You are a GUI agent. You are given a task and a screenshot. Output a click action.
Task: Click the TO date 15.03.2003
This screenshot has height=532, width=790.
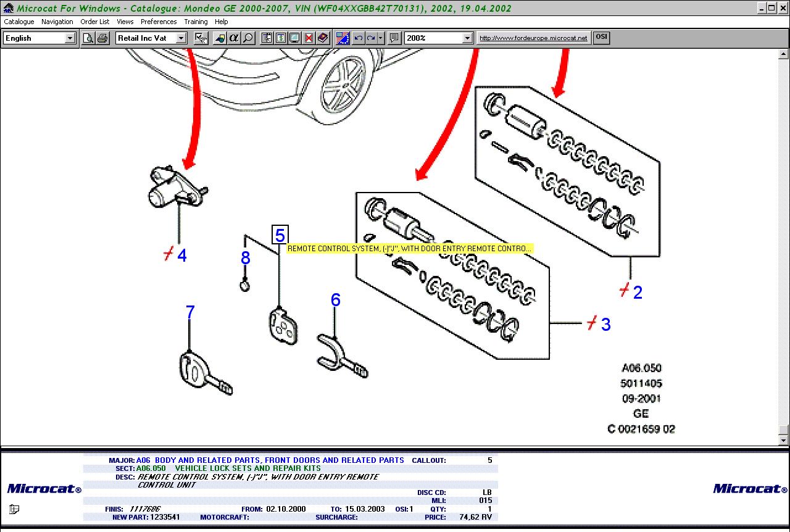point(364,509)
